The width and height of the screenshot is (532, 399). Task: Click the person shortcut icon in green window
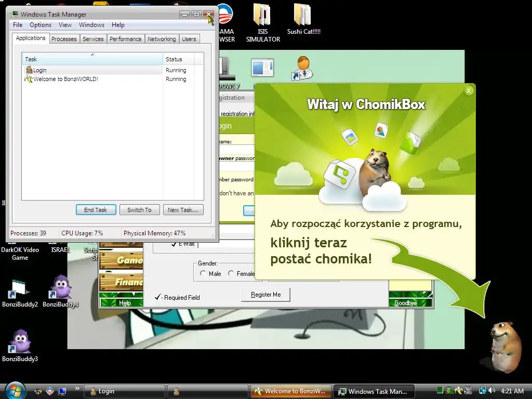[302, 68]
